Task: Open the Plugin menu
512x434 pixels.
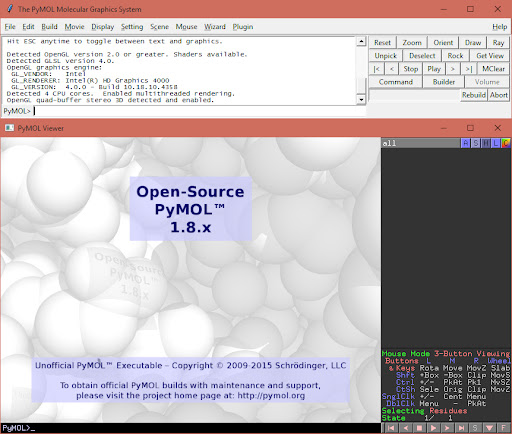Action: pos(243,27)
